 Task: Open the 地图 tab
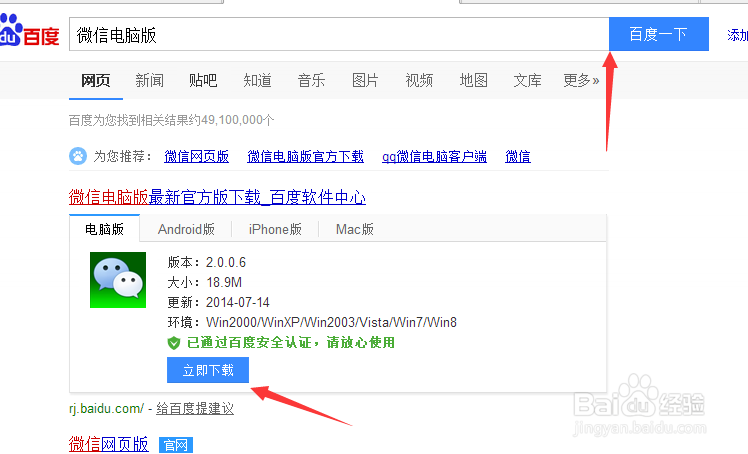[x=474, y=80]
